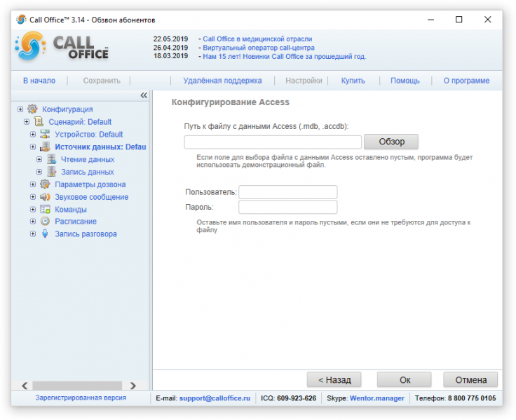Open news link Виртуальный оператор call-центра
This screenshot has height=420, width=516.
click(258, 48)
